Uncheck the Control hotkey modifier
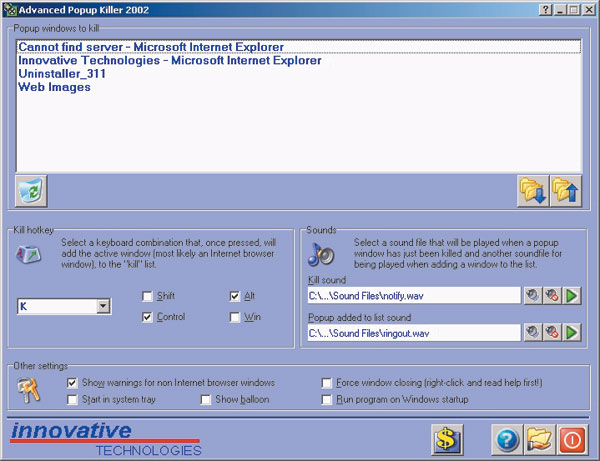Viewport: 600px width, 461px height. pyautogui.click(x=147, y=317)
